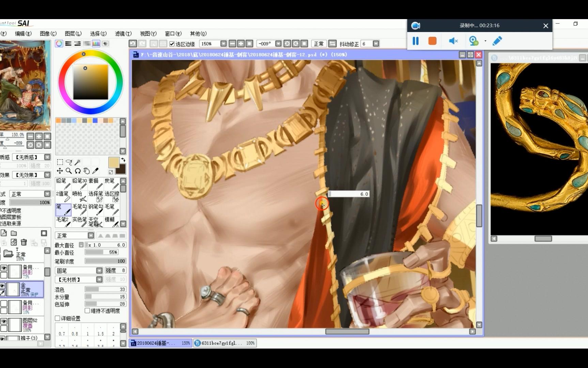Choose the 喷枪 airbrush tool
This screenshot has height=368, width=588.
pyautogui.click(x=79, y=196)
